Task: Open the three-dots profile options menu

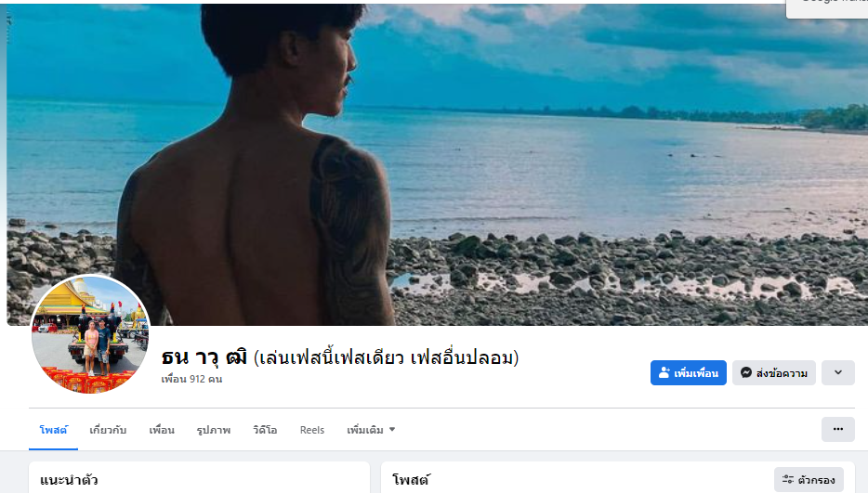Action: [x=837, y=429]
